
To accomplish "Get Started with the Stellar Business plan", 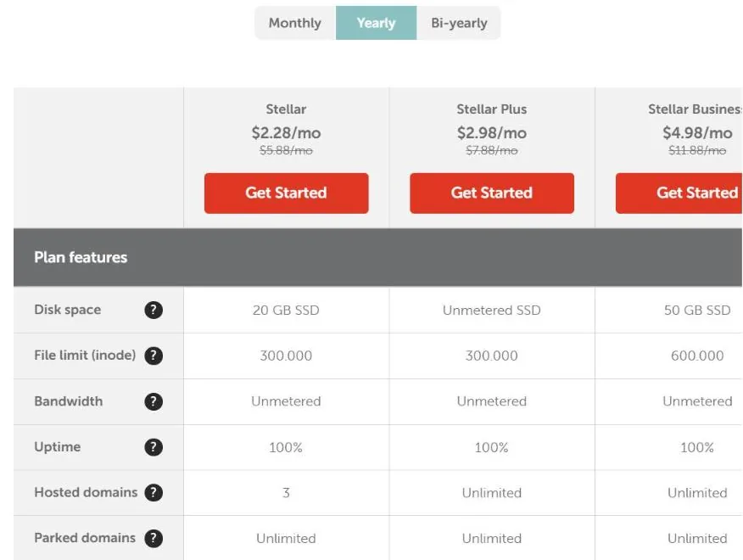I will pyautogui.click(x=679, y=193).
